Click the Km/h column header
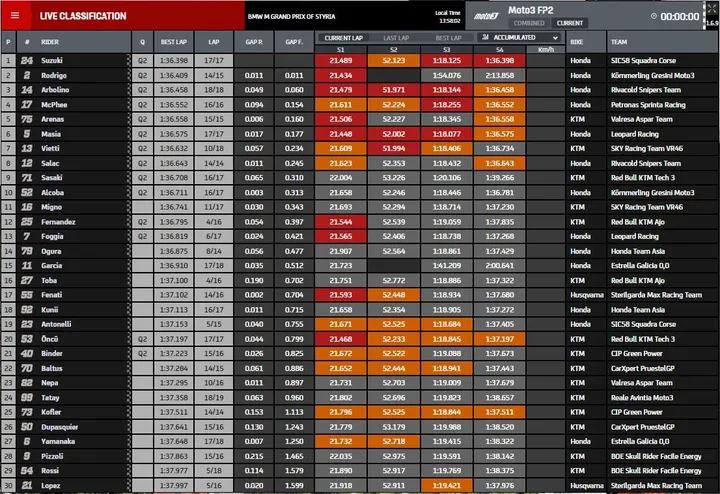The image size is (720, 494). point(546,50)
